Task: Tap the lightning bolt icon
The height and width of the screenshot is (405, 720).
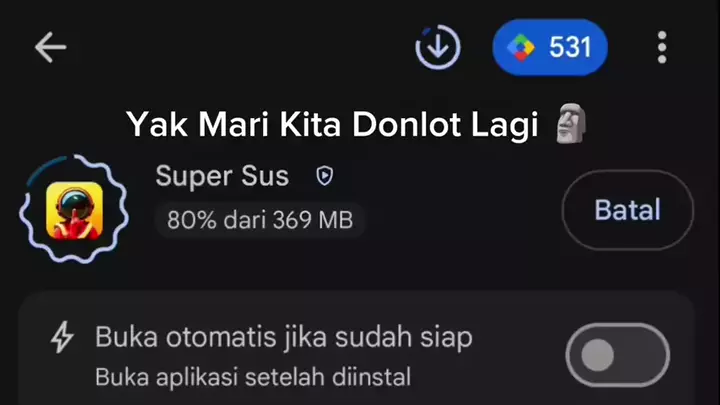Action: tap(62, 338)
